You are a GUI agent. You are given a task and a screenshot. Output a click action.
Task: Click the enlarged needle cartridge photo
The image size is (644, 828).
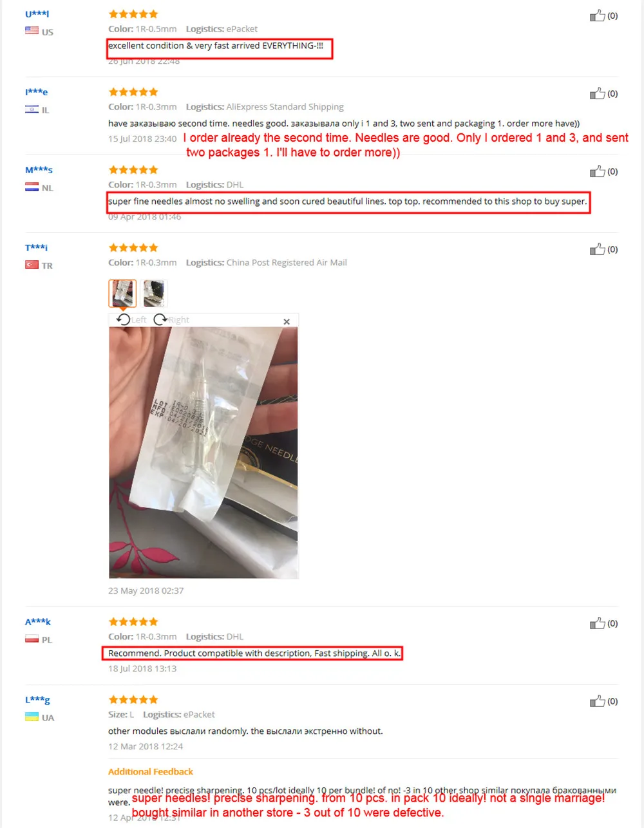(204, 453)
